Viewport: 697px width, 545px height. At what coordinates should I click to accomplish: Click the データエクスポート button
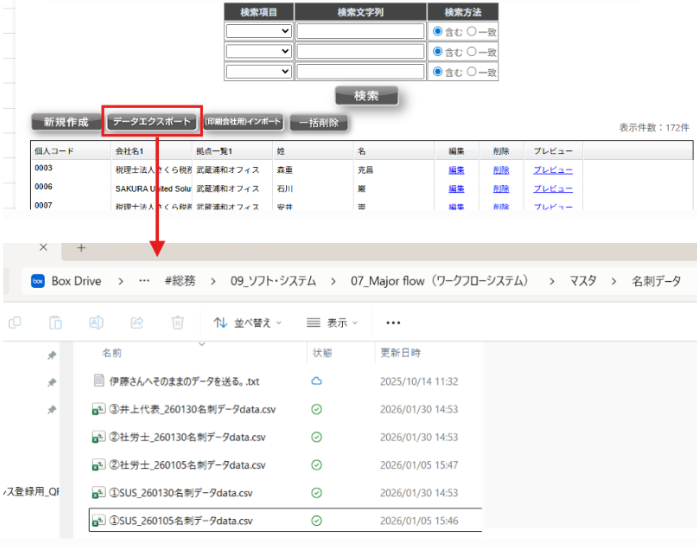click(x=152, y=121)
